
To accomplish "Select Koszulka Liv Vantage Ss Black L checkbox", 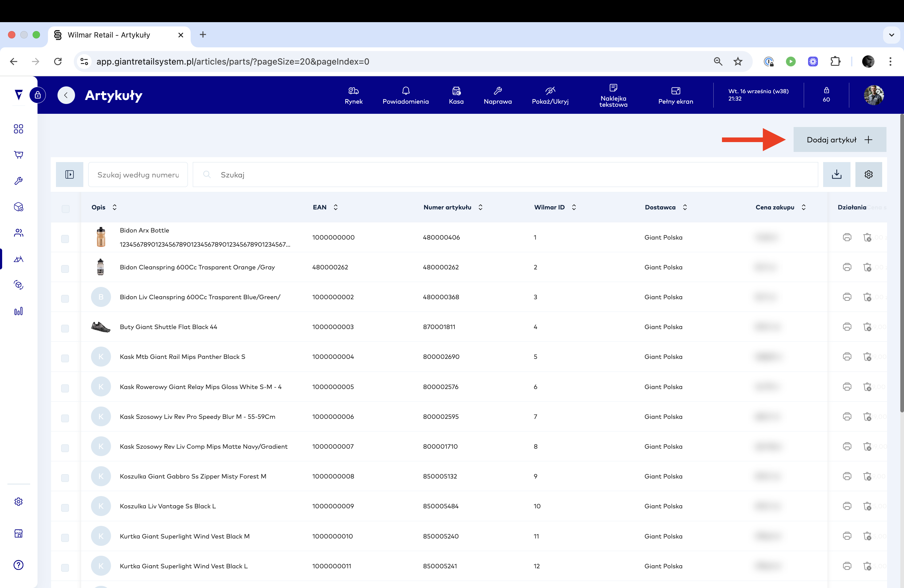I will coord(65,507).
